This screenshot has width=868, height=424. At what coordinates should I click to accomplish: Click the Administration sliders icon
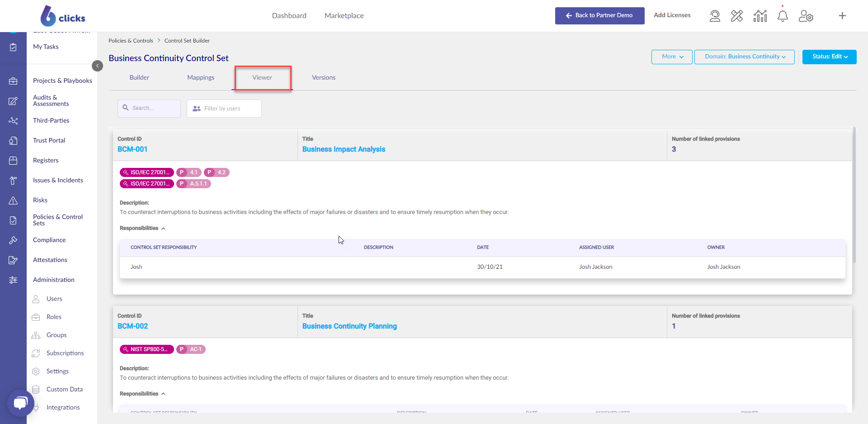(13, 280)
